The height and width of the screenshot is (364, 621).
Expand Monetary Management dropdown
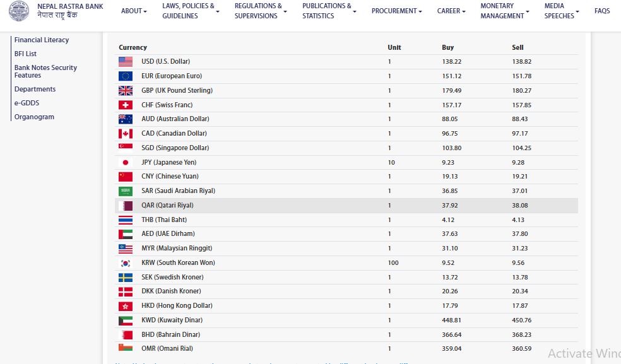(x=505, y=11)
